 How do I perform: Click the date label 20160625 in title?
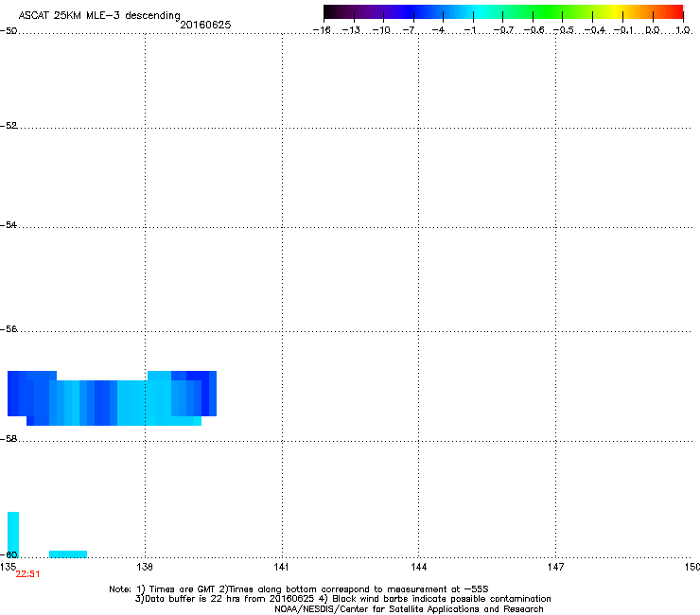205,25
